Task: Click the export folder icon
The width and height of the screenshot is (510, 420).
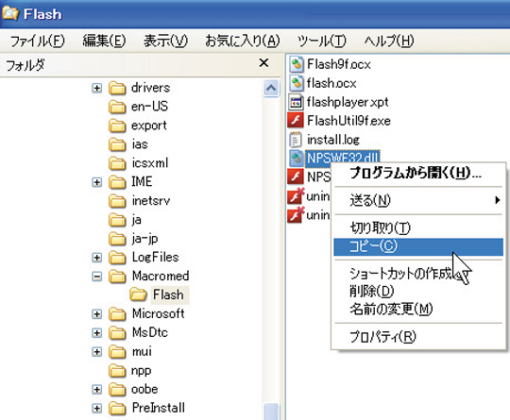Action: [117, 126]
